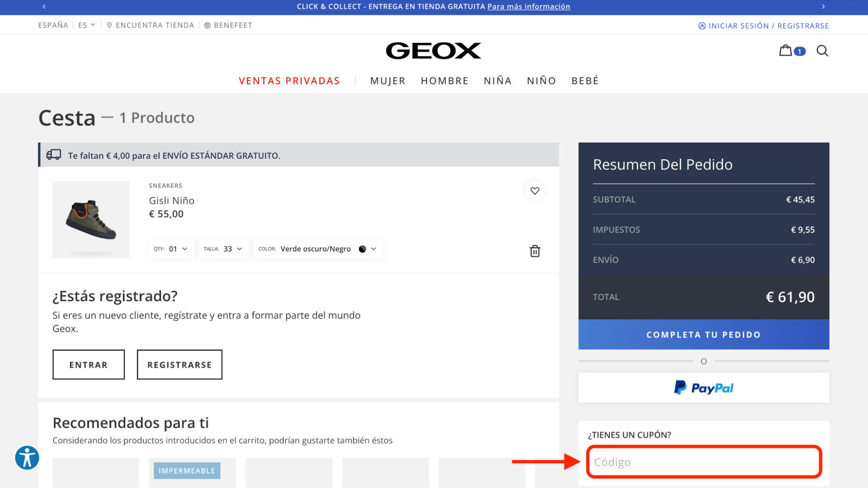Go to next banner with right arrow

tap(823, 7)
